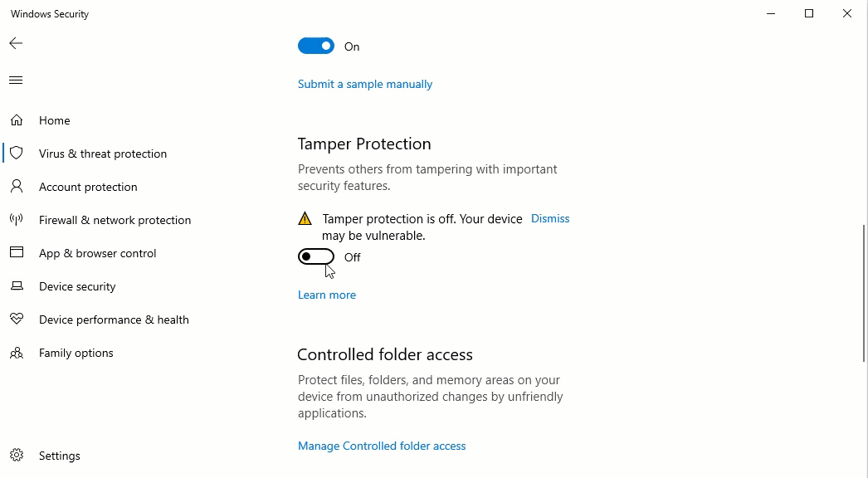The height and width of the screenshot is (478, 868).
Task: Turn off the cloud protection On switch
Action: click(315, 46)
